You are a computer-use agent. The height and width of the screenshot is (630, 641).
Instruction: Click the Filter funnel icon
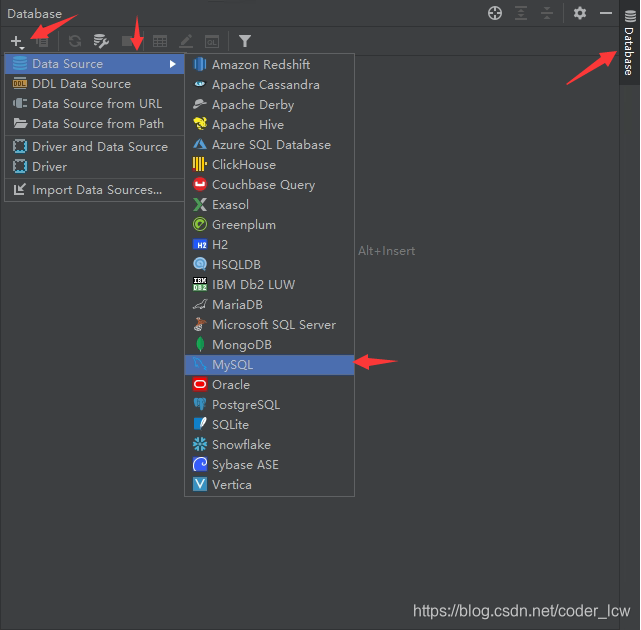click(244, 41)
